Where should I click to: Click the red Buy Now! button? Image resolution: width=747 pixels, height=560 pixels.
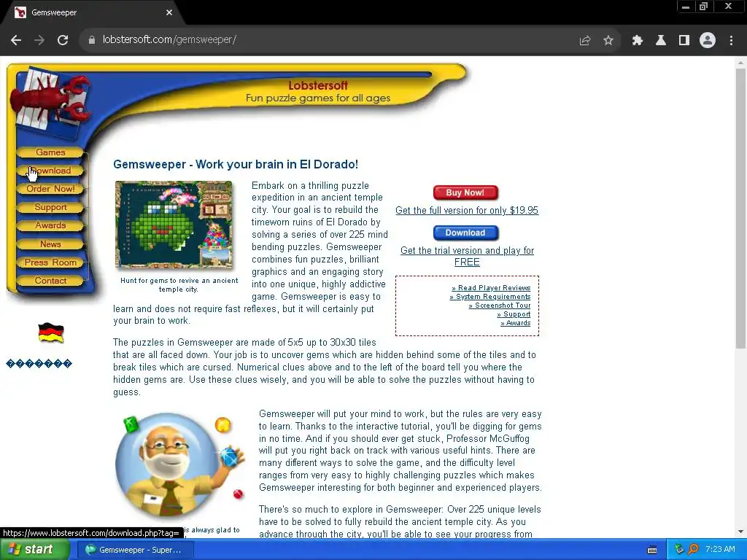click(465, 192)
